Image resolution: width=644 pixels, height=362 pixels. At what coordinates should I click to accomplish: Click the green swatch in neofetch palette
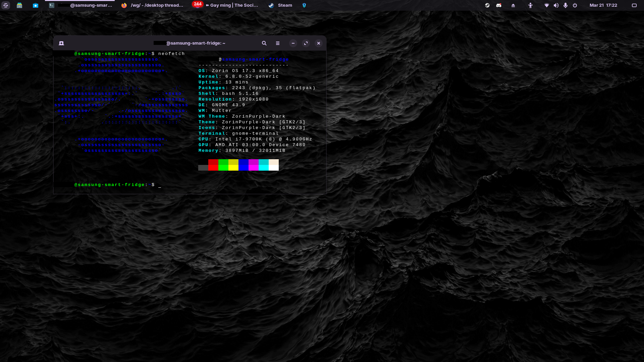click(223, 165)
